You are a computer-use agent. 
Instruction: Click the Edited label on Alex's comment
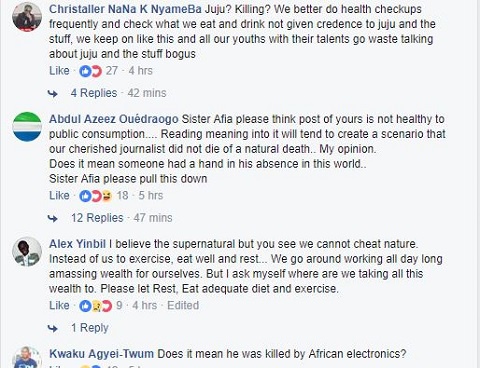pyautogui.click(x=183, y=306)
